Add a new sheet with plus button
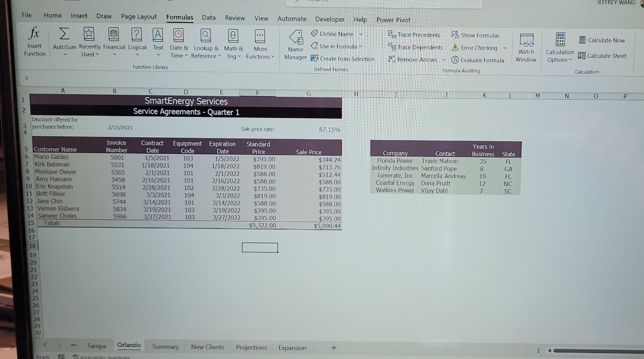The width and height of the screenshot is (644, 359). [334, 348]
